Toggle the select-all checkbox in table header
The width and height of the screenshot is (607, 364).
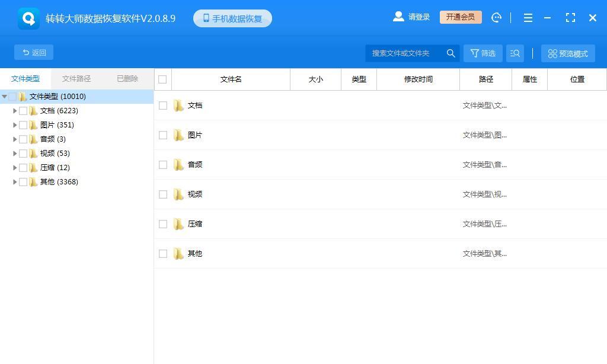162,79
